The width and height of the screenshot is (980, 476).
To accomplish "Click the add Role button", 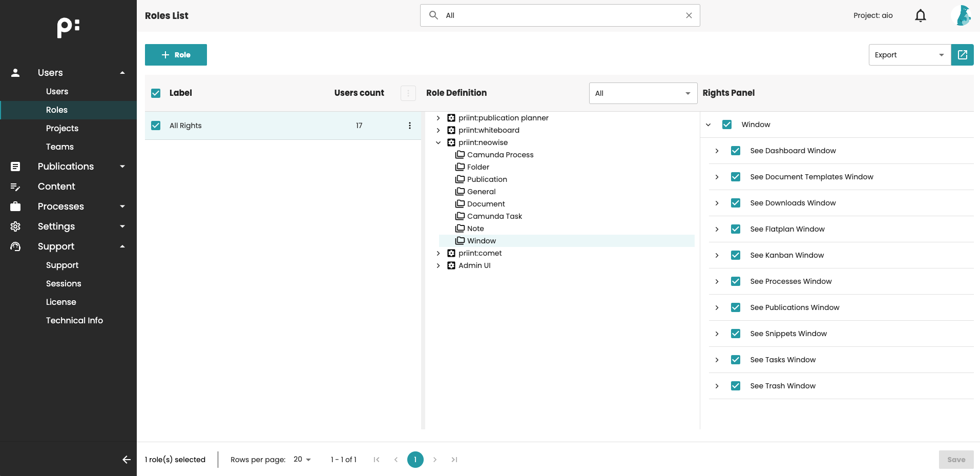I will tap(176, 55).
